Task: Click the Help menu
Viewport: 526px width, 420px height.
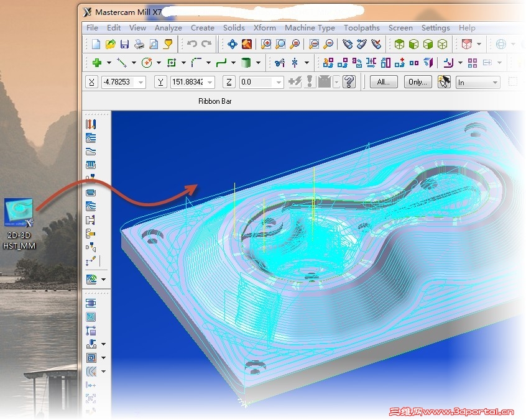Action: click(467, 28)
